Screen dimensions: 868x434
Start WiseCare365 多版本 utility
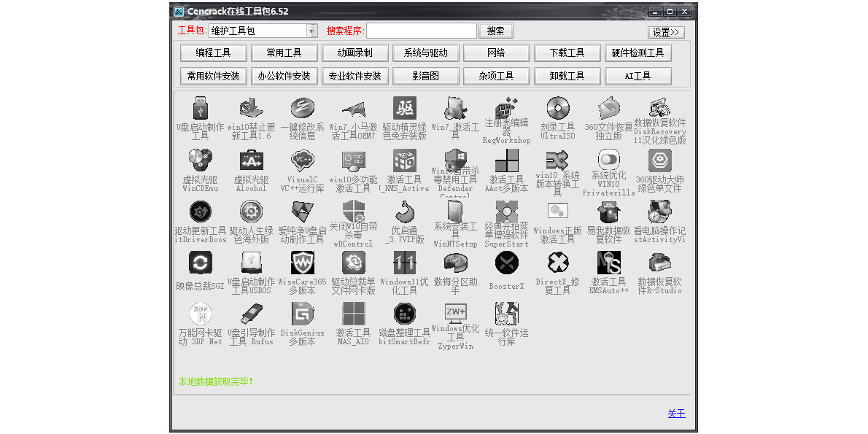(x=302, y=263)
